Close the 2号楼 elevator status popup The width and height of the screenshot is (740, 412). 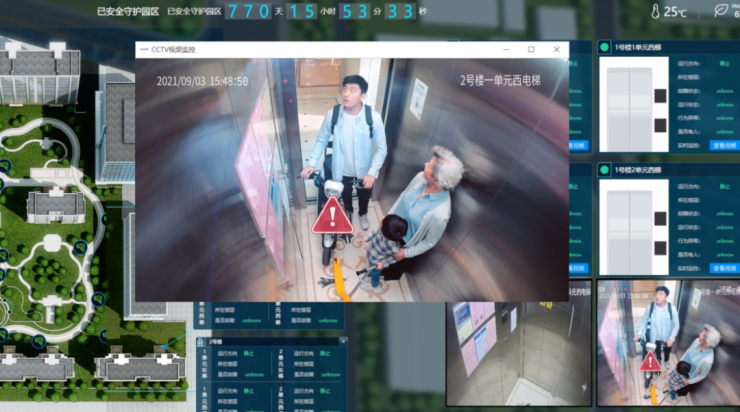click(x=343, y=341)
